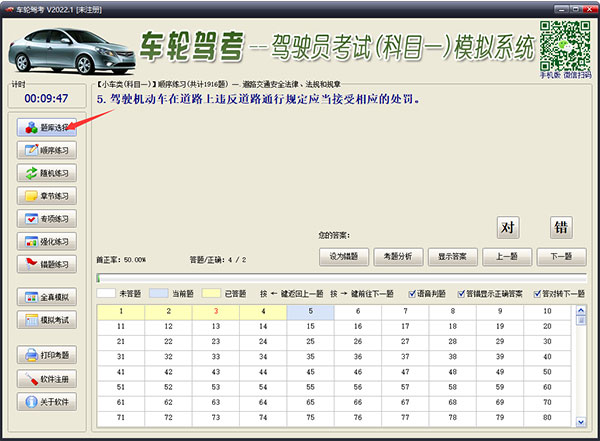
Task: Click the question progress bar
Action: coord(341,278)
